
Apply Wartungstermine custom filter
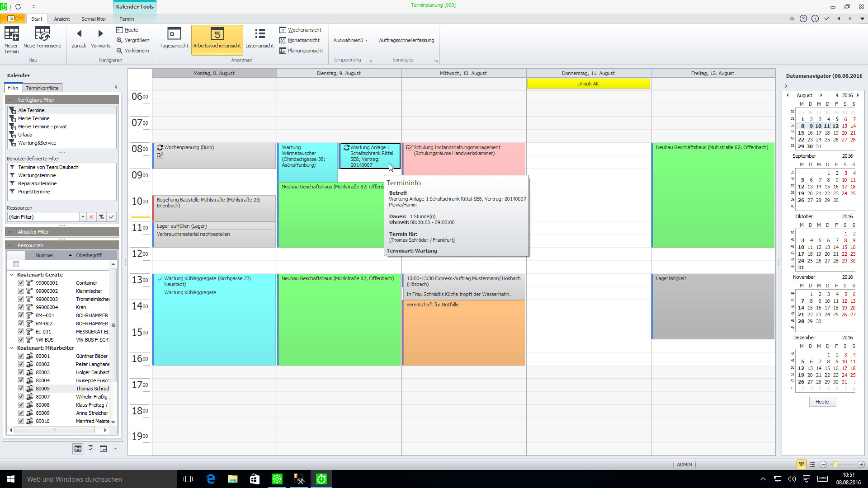click(37, 175)
